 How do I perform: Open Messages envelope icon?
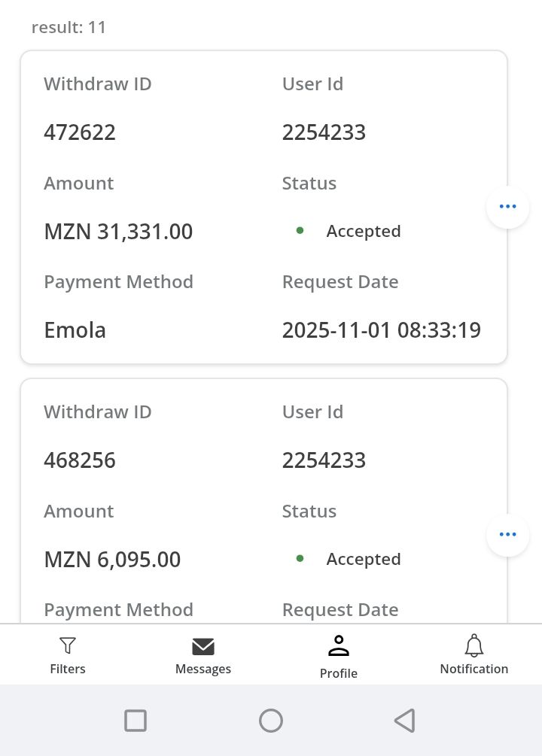203,647
